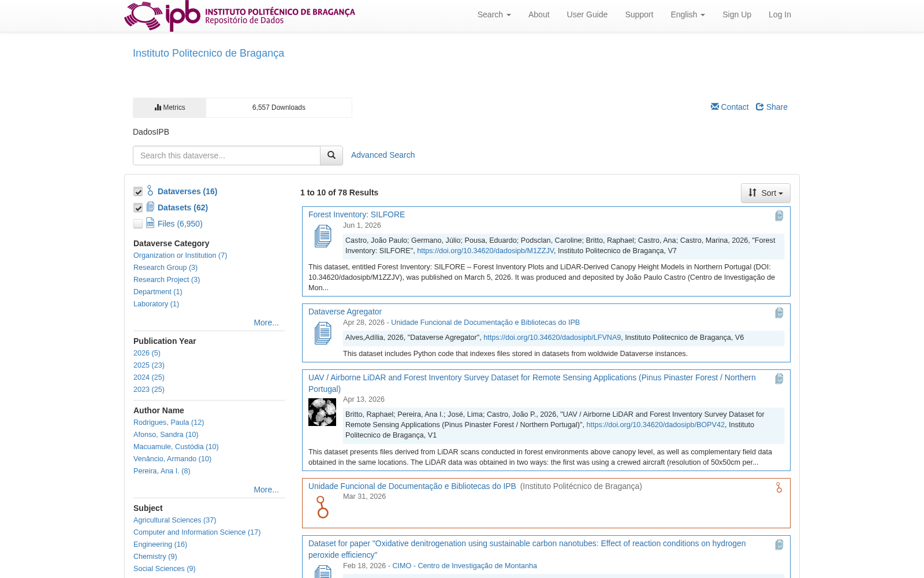Enable the Files checkbox
This screenshot has height=578, width=924.
(138, 224)
